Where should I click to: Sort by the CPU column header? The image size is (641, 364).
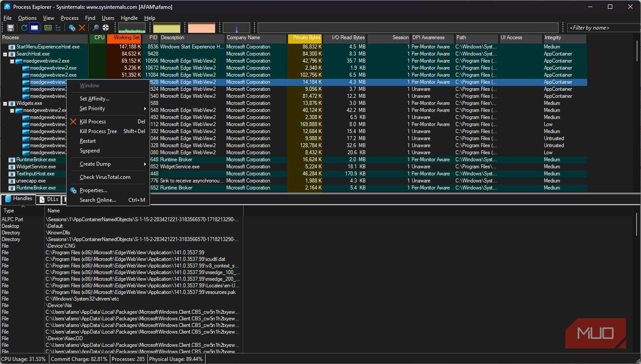[97, 38]
